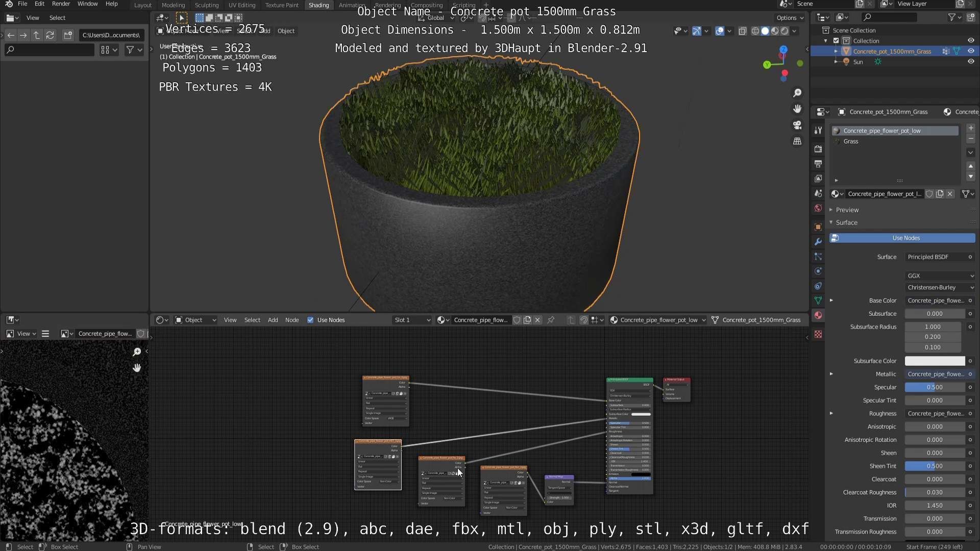Hide the Collection in outliner
The image size is (980, 551).
971,40
